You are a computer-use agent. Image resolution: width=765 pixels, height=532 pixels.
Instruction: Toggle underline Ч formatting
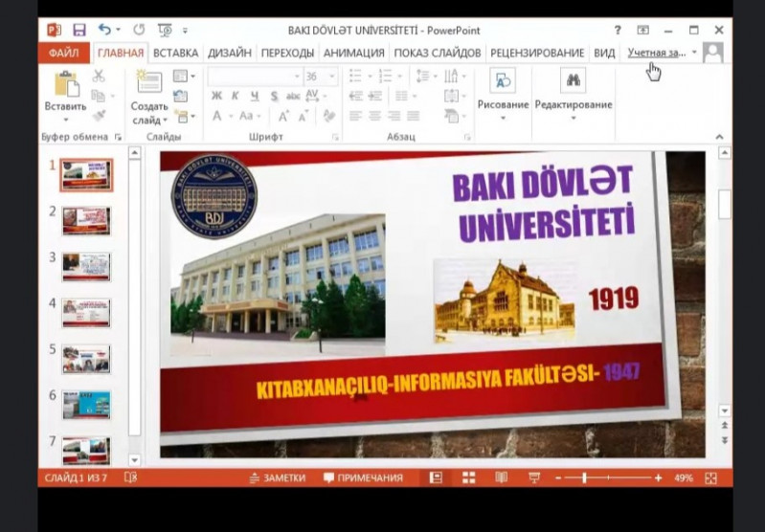[x=254, y=96]
